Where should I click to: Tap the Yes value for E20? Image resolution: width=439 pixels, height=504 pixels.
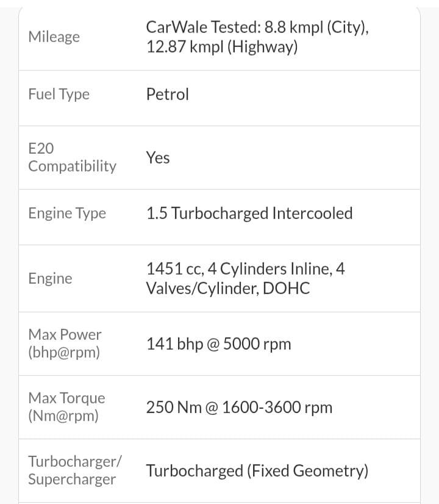[x=158, y=157]
